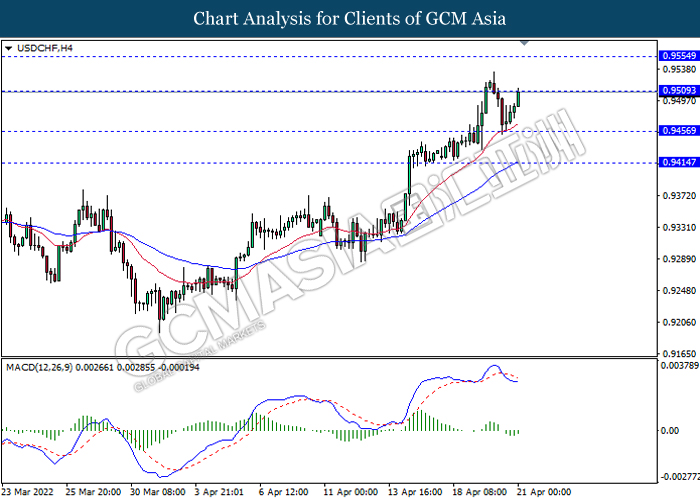The image size is (700, 500).
Task: Click the MACD 0.003789 scale value
Action: click(x=679, y=366)
